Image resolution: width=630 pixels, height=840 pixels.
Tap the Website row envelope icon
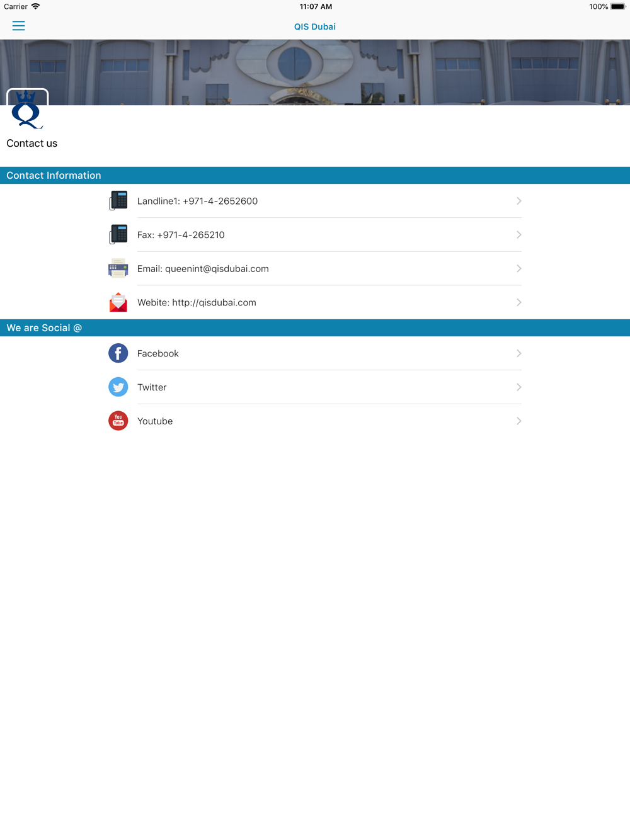118,302
